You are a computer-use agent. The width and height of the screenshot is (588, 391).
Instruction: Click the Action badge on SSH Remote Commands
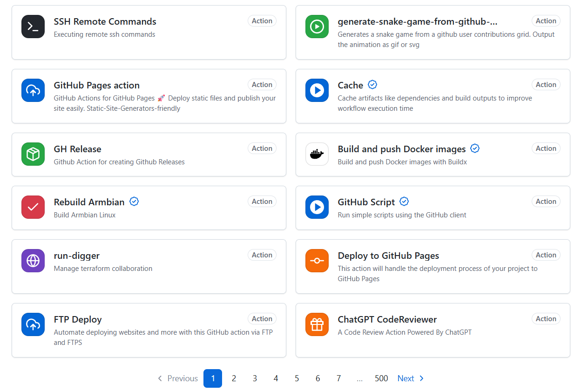pos(262,21)
